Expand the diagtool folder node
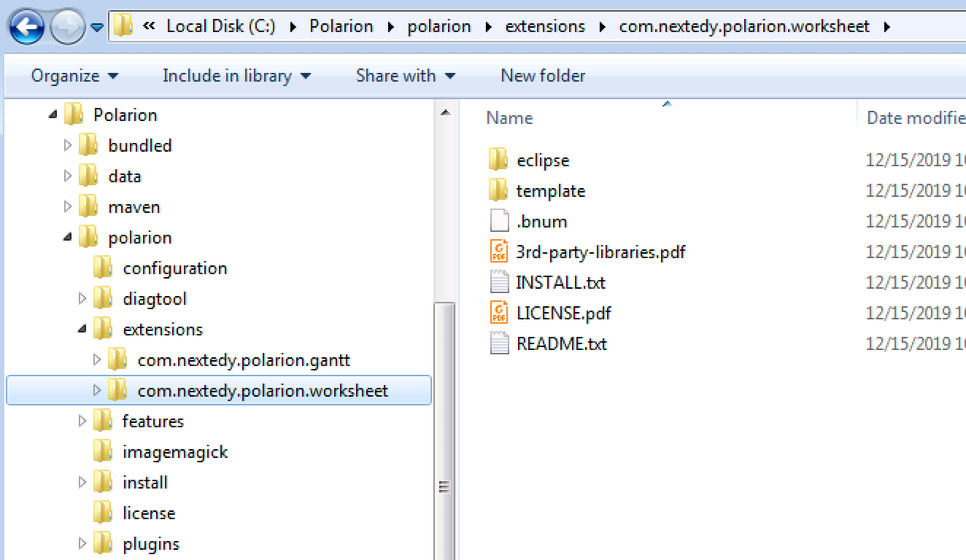The width and height of the screenshot is (966, 560). coord(82,298)
